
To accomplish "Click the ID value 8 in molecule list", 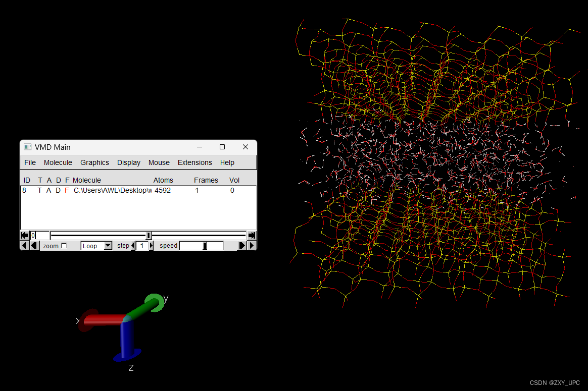I will 24,190.
